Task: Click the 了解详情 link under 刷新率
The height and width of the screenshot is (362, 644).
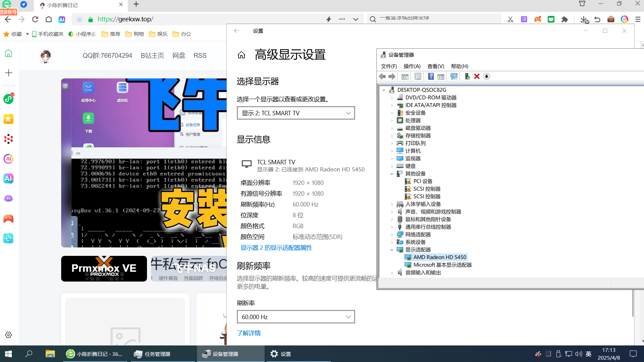Action: [249, 333]
